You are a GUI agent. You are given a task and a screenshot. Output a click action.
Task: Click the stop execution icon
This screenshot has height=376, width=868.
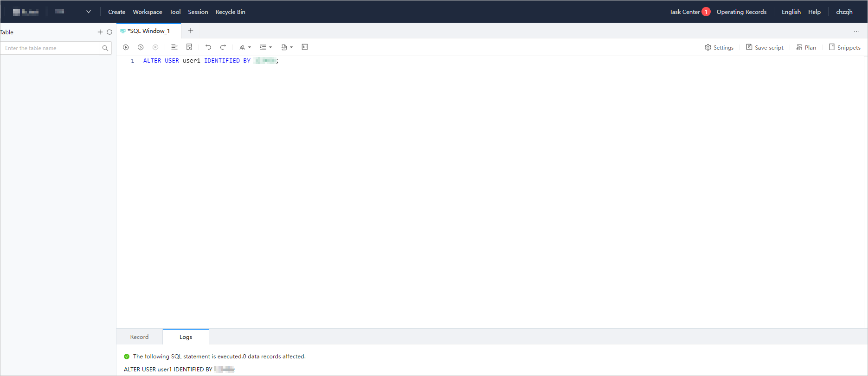tap(155, 47)
